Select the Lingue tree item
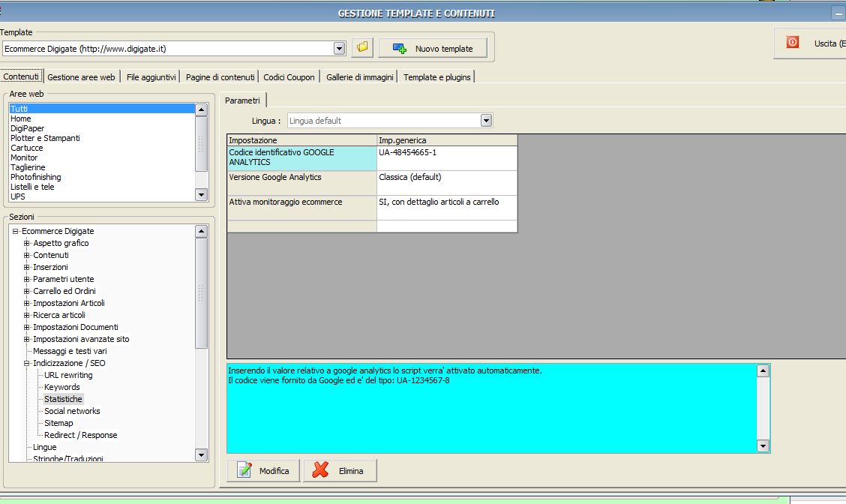 point(44,447)
